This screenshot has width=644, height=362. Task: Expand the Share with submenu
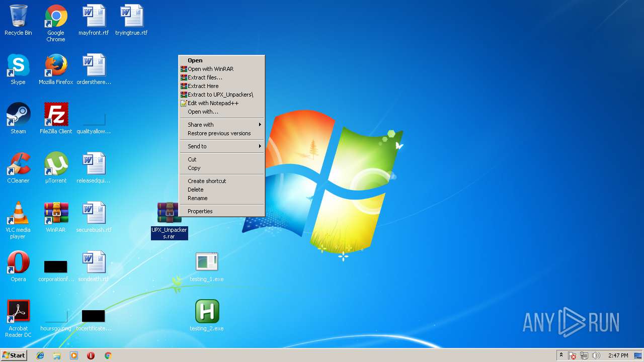pyautogui.click(x=221, y=125)
